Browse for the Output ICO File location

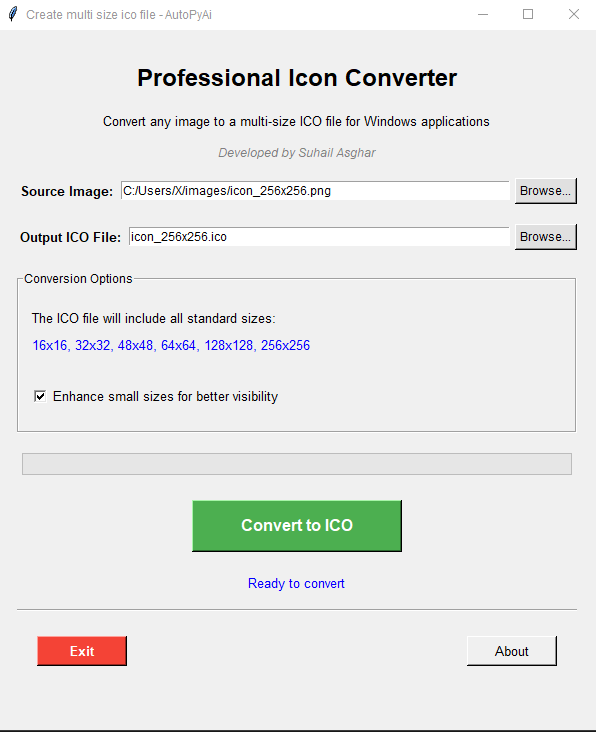pos(546,237)
